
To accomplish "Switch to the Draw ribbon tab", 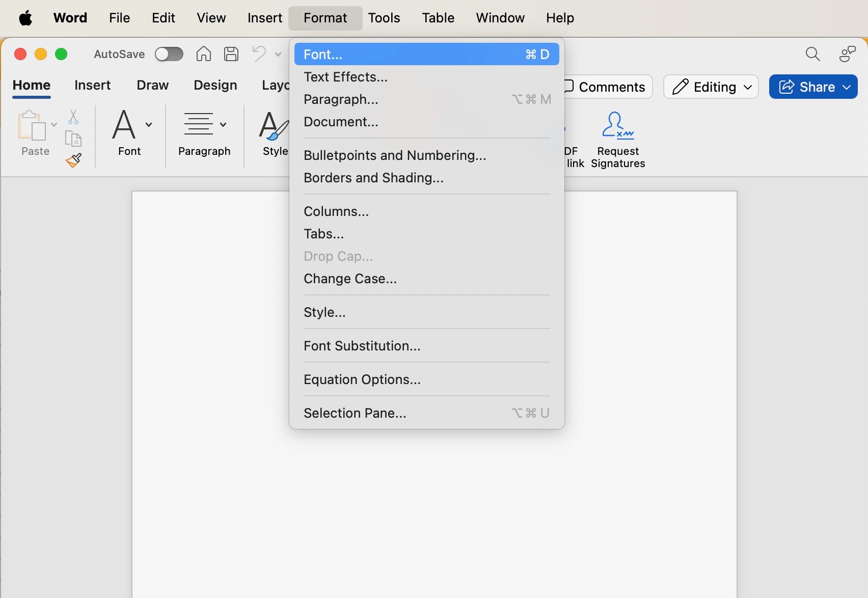I will pyautogui.click(x=152, y=85).
